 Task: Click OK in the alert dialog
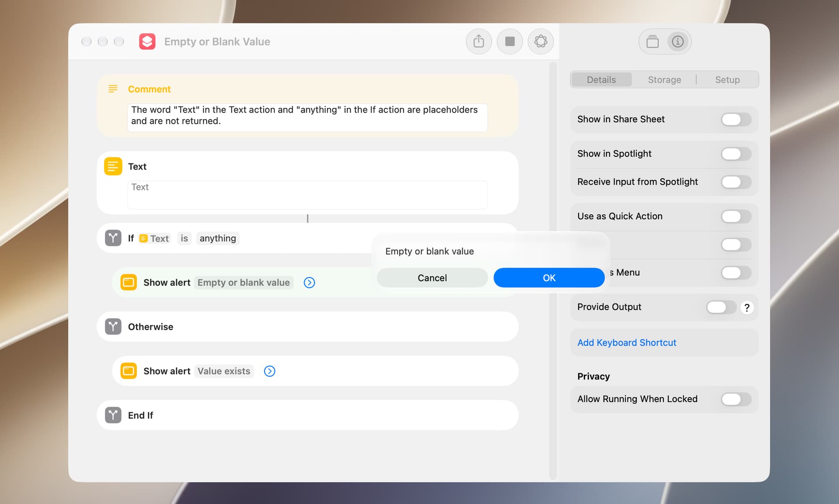coord(549,278)
